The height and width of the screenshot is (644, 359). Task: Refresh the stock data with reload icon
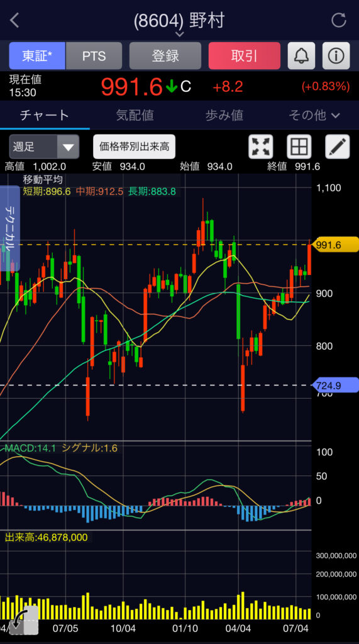338,20
